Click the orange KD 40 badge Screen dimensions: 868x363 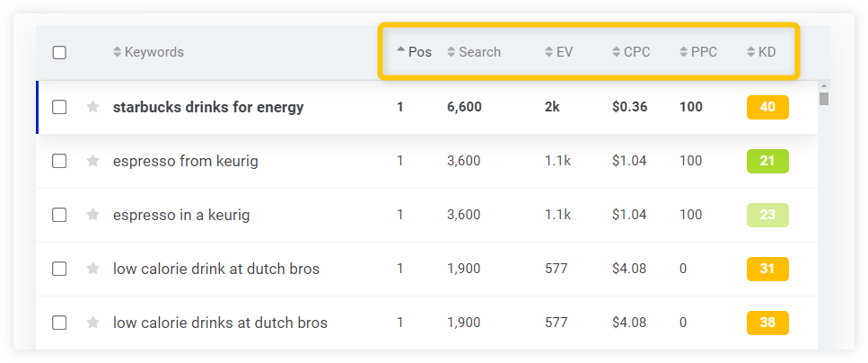[x=767, y=107]
